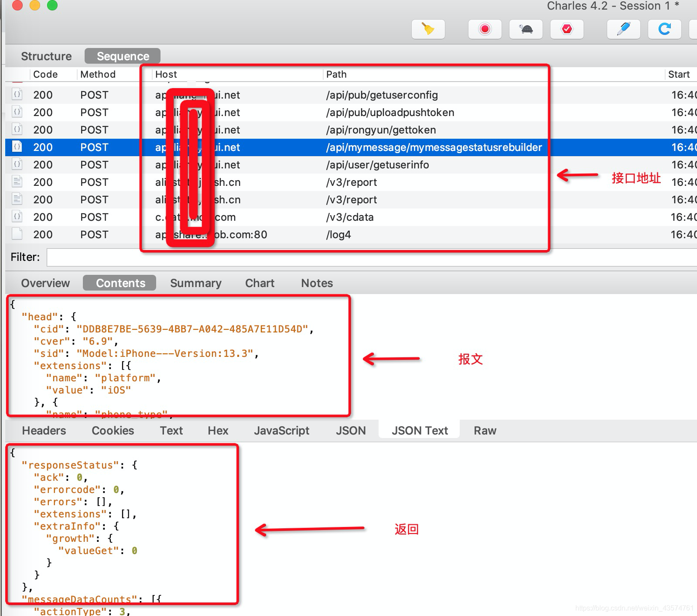Select the /api/pub/getuserconfig request row
697x616 pixels.
[x=351, y=95]
